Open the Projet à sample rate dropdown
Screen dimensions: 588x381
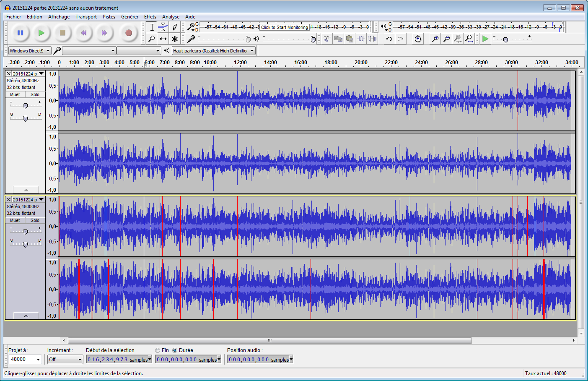[x=25, y=359]
